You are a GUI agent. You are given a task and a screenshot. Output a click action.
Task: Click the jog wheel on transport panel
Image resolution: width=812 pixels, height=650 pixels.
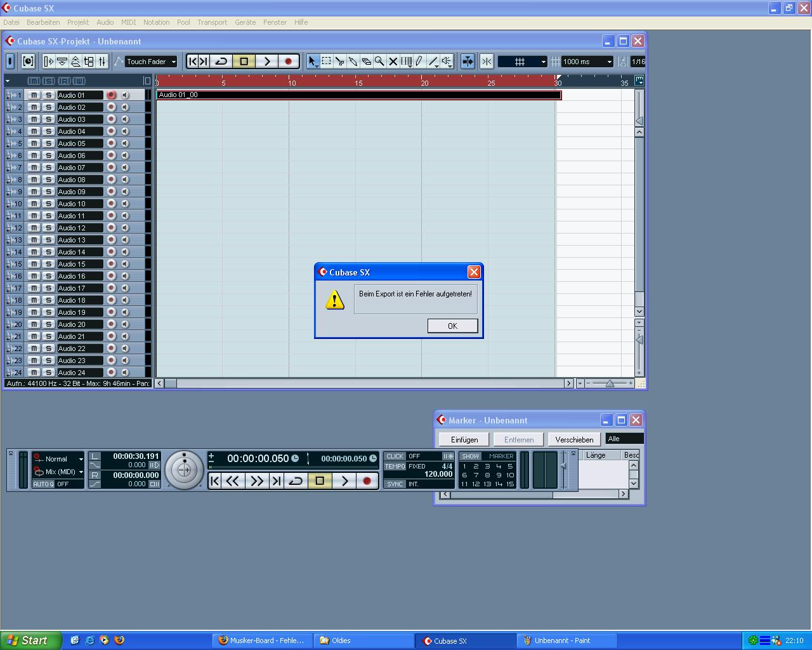click(184, 470)
